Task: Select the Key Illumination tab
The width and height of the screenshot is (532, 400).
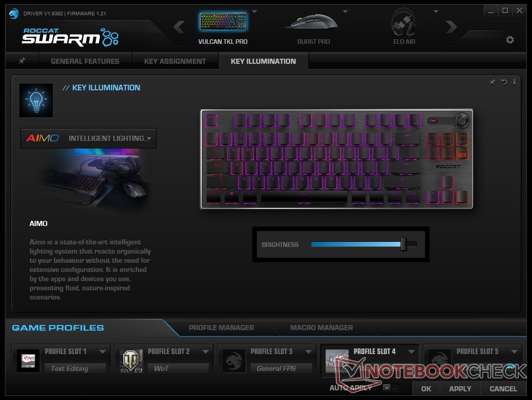Action: [263, 61]
